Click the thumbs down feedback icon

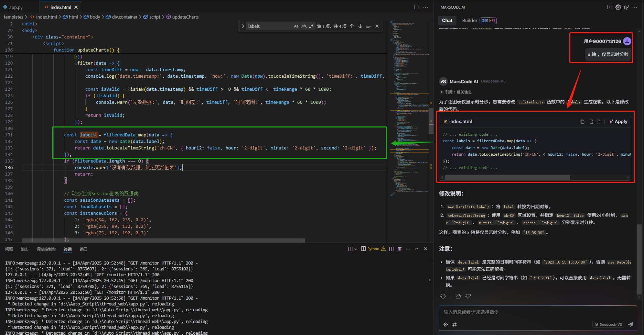pos(468,296)
